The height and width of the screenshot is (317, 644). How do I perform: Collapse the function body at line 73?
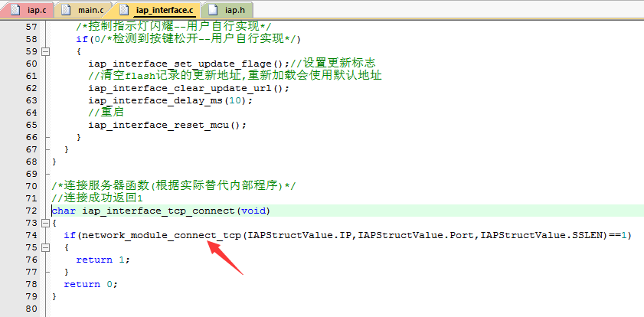click(x=45, y=223)
